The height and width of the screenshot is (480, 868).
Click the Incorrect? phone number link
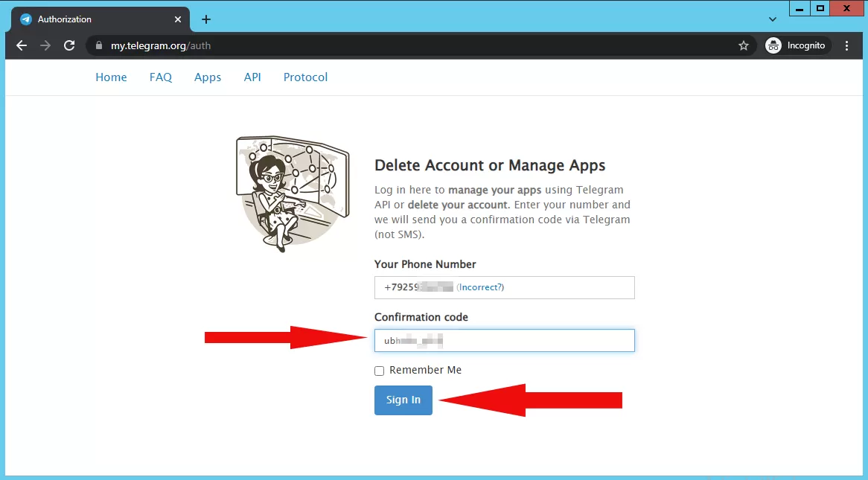point(480,287)
